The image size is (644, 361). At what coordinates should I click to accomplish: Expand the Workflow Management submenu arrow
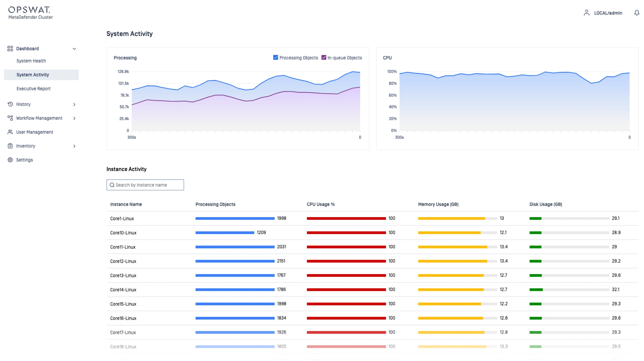(x=74, y=119)
